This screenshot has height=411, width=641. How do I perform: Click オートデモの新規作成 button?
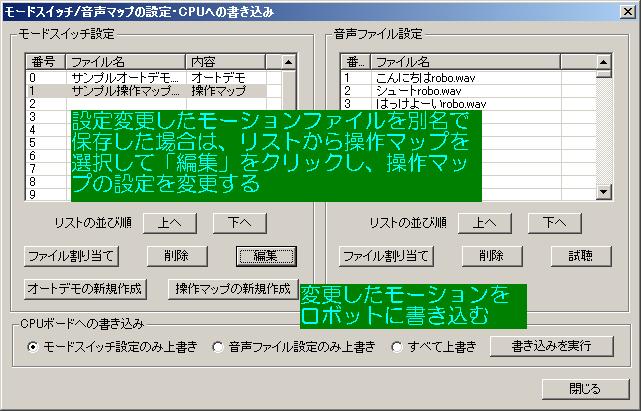85,289
